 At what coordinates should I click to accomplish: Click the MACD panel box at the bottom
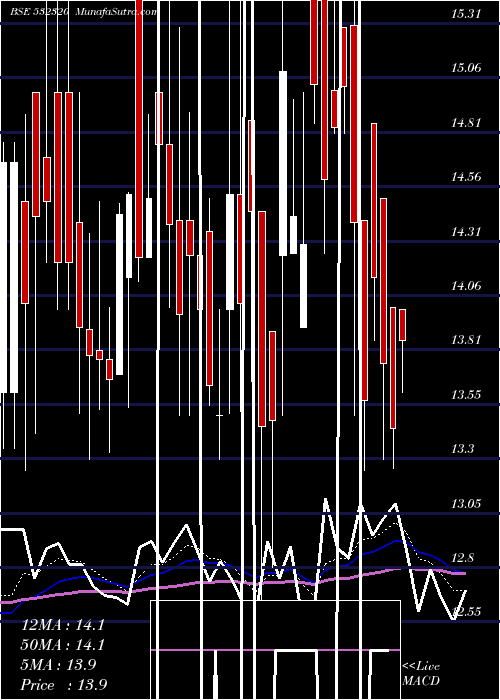[276, 650]
